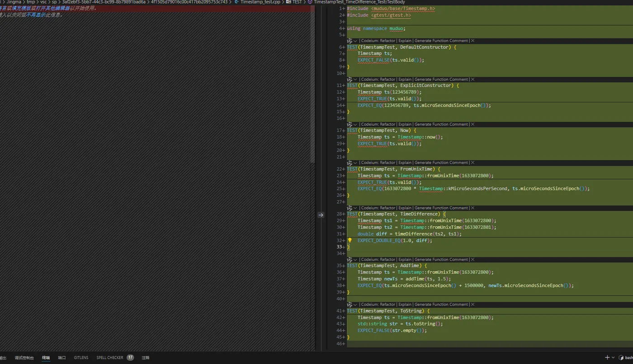Expand Codeium chevron above AddTime test

[355, 259]
